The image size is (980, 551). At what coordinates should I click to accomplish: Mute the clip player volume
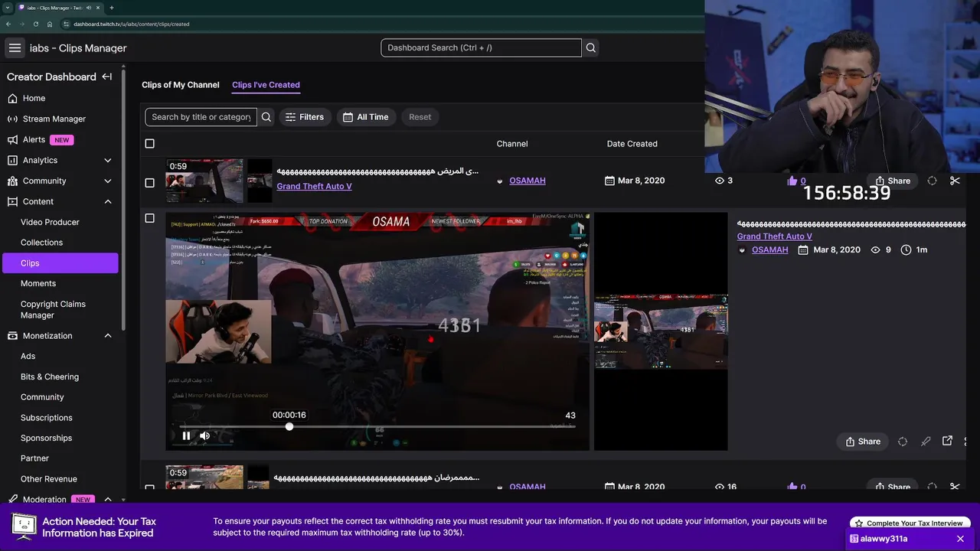[205, 435]
